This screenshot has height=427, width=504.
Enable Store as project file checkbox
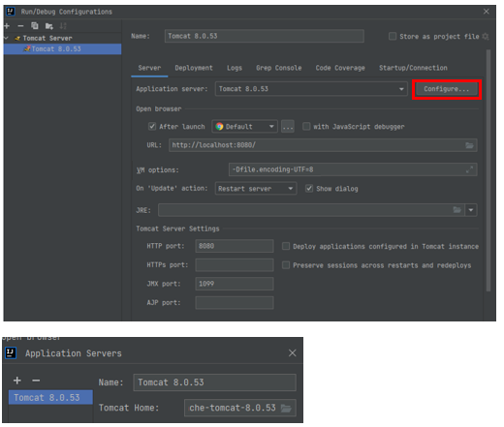pos(393,36)
